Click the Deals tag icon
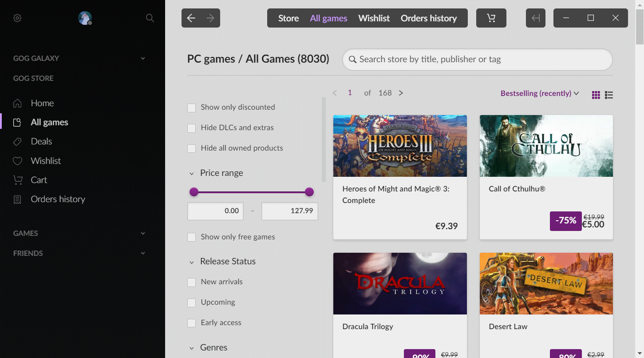The height and width of the screenshot is (358, 644). [17, 142]
